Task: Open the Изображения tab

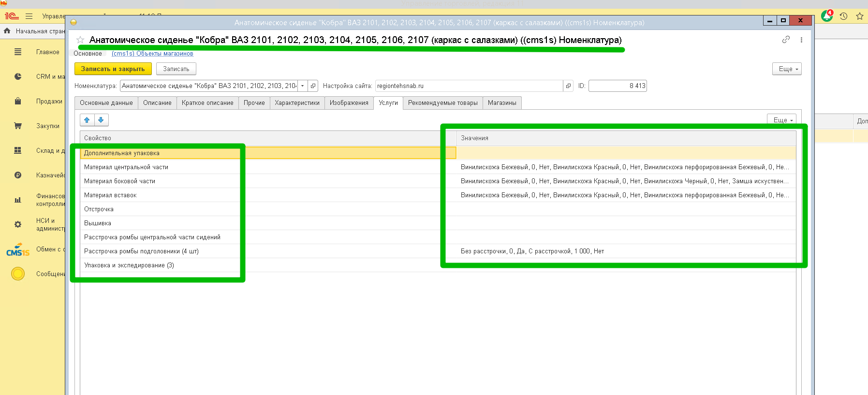Action: point(349,103)
